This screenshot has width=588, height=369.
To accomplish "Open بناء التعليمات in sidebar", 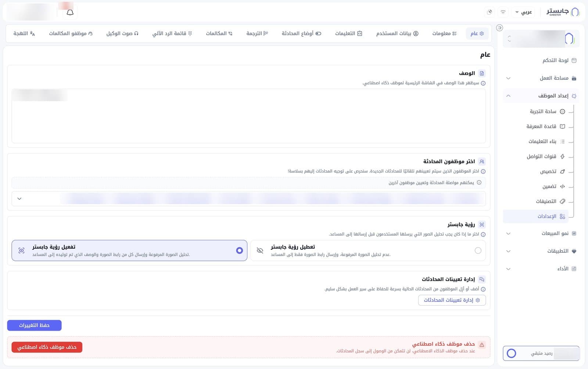I will 546,141.
